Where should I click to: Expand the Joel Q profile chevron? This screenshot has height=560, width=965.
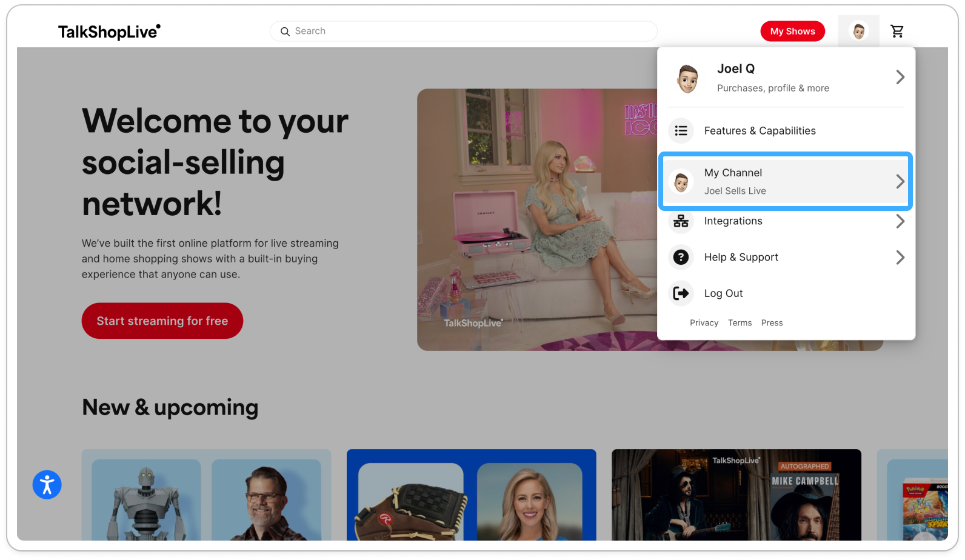[x=900, y=77]
